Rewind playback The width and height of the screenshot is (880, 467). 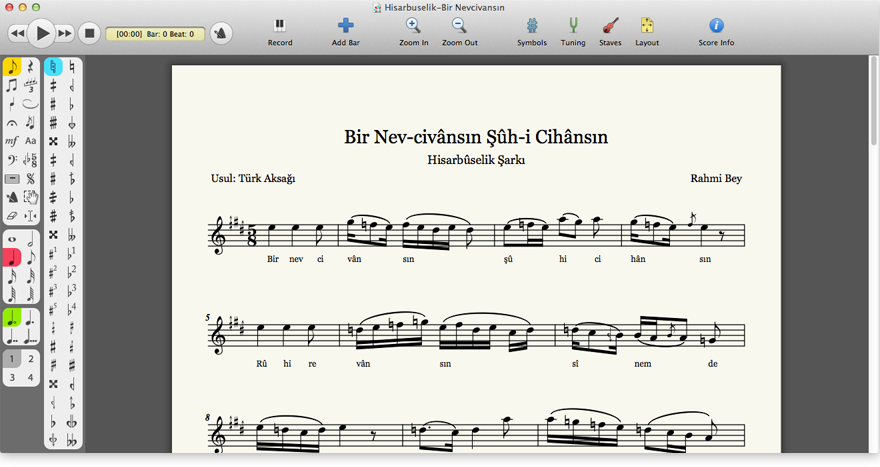[17, 34]
